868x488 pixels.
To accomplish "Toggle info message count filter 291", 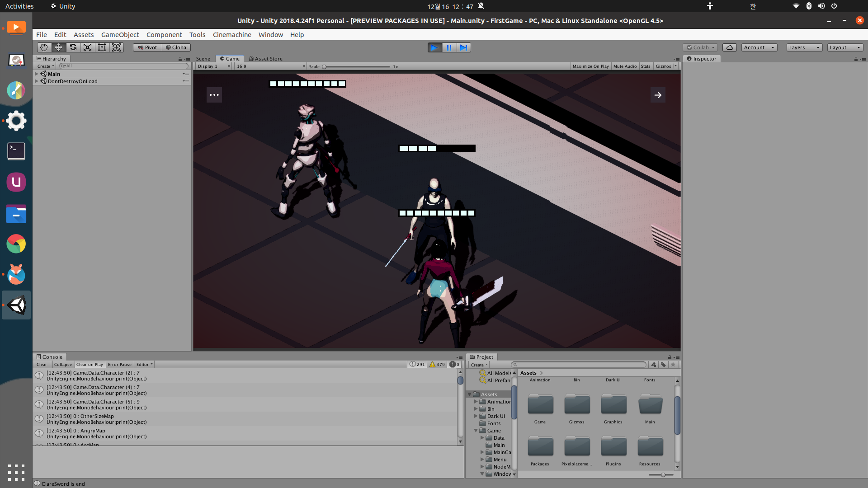I will (x=417, y=365).
